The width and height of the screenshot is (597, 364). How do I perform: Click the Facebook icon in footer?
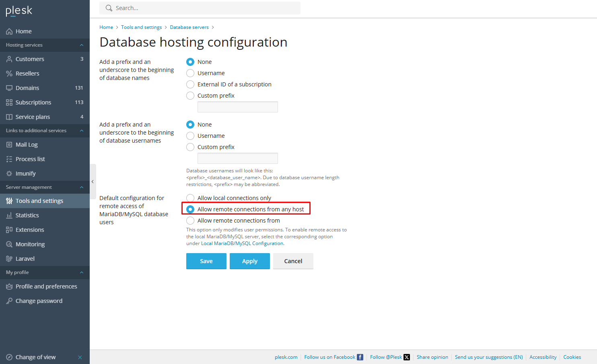(x=360, y=357)
